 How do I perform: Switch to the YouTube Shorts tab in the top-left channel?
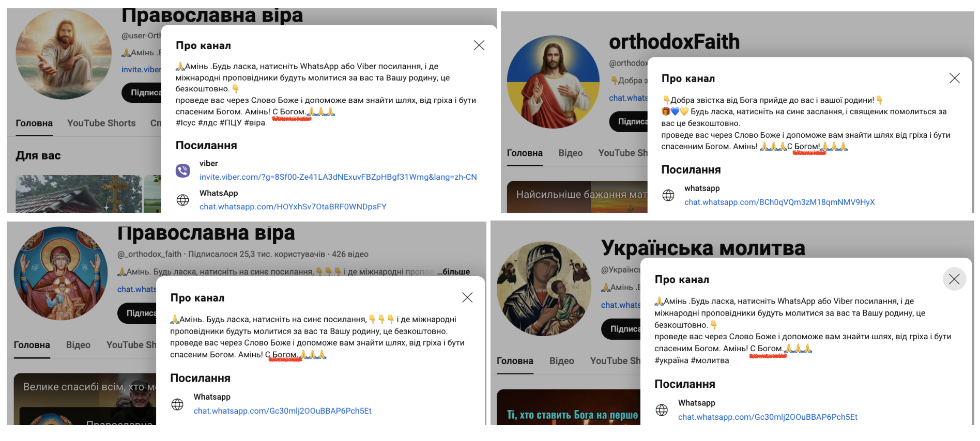[101, 123]
